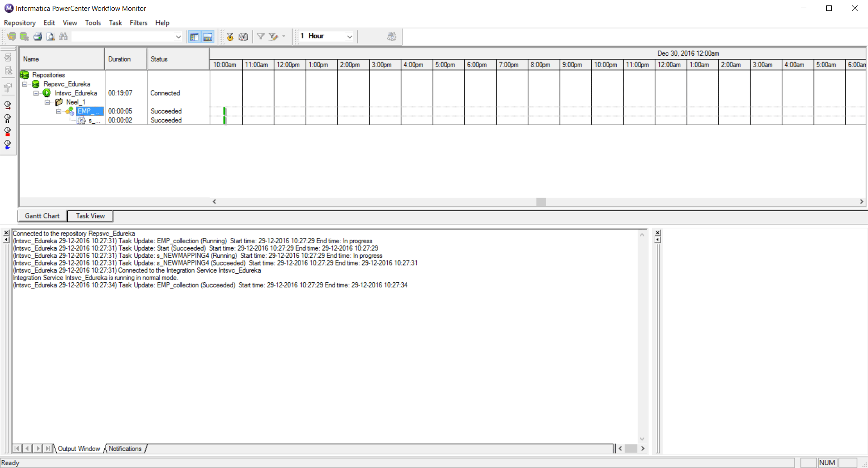Switch to the Output Window tab
The width and height of the screenshot is (868, 468).
pos(79,449)
